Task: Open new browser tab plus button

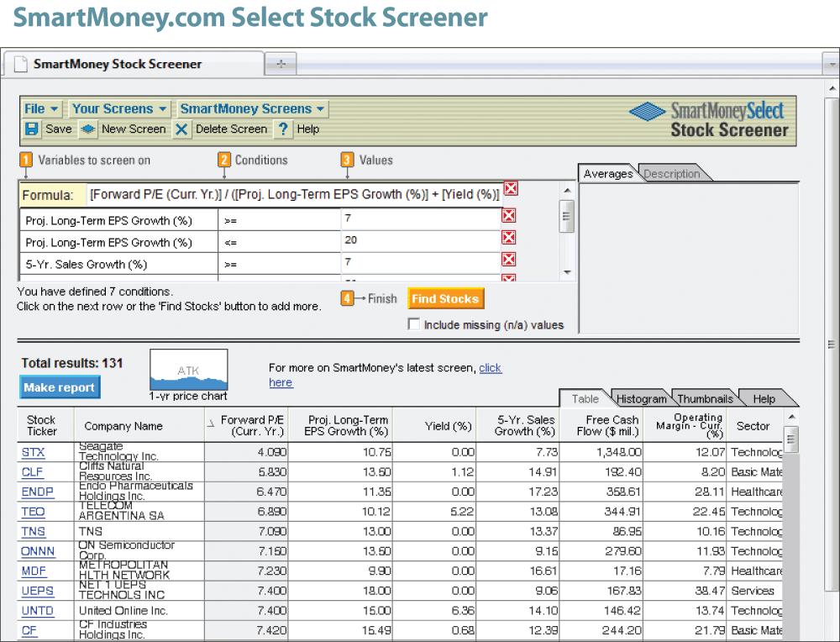Action: pos(281,65)
